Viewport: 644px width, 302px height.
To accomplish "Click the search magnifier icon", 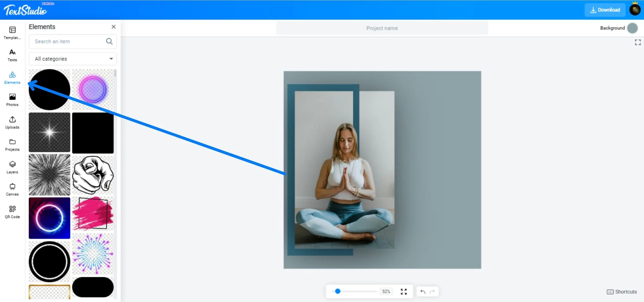I will coord(109,42).
